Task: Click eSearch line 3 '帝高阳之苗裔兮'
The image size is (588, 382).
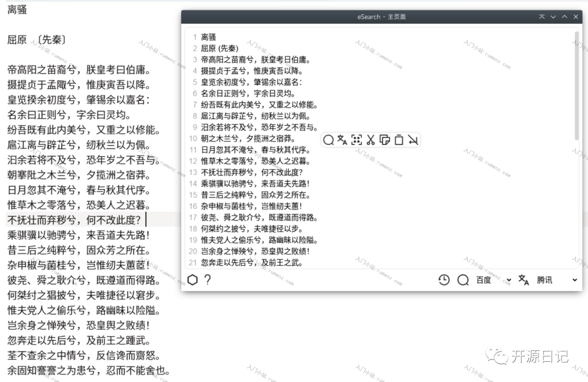Action: pyautogui.click(x=227, y=60)
